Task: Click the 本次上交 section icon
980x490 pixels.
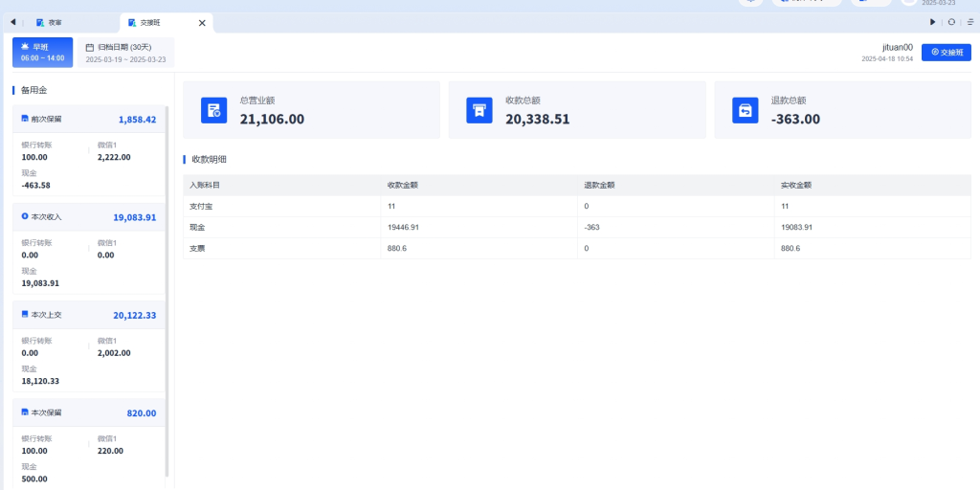Action: (x=25, y=314)
